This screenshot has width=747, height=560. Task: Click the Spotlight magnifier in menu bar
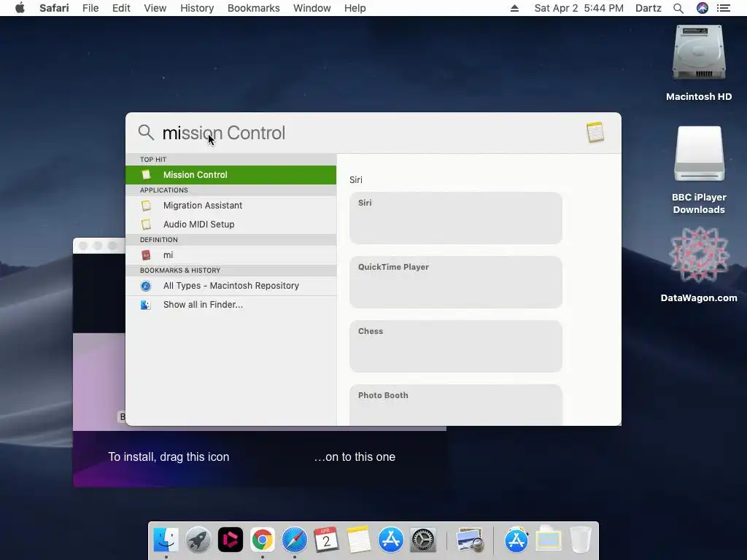[678, 8]
